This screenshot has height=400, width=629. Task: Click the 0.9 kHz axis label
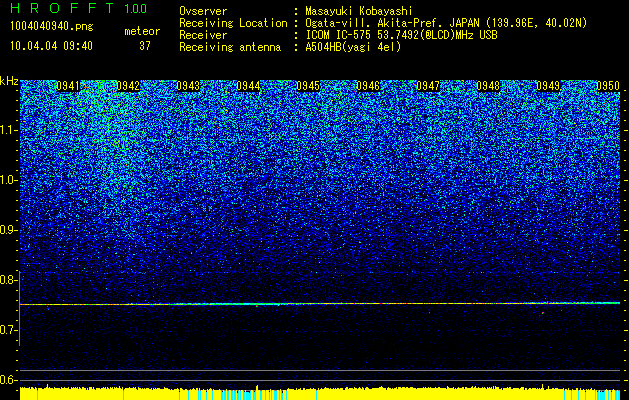(8, 230)
